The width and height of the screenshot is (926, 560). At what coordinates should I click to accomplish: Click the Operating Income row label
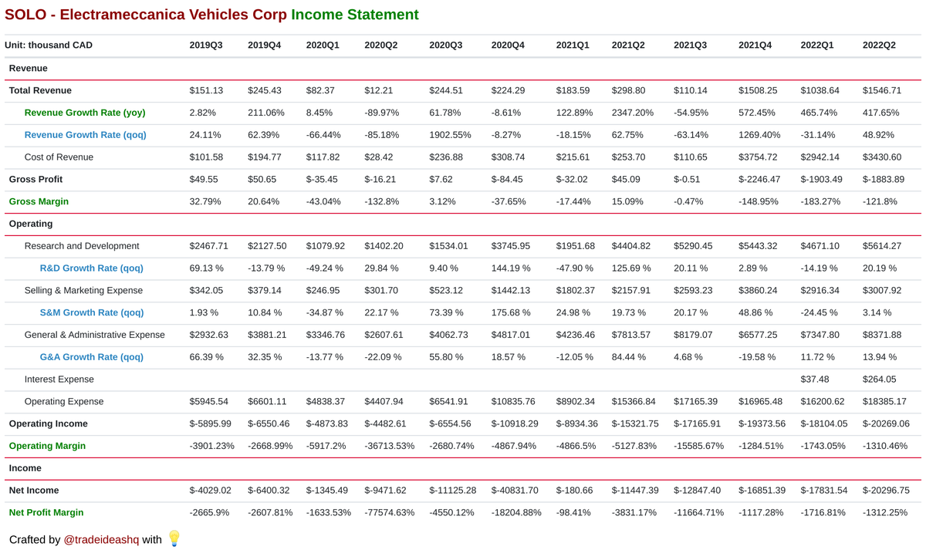(x=49, y=423)
